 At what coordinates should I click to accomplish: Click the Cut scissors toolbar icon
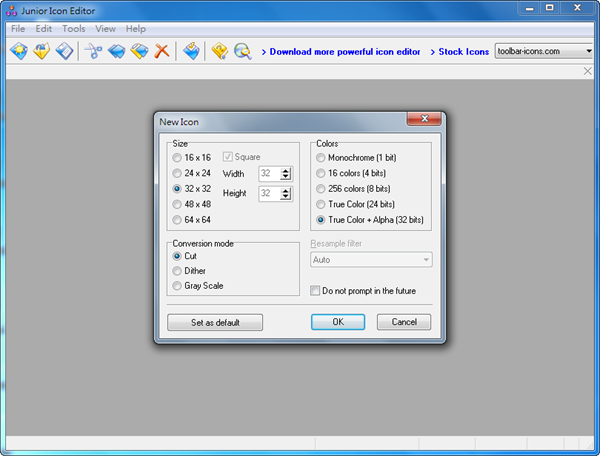tap(93, 51)
